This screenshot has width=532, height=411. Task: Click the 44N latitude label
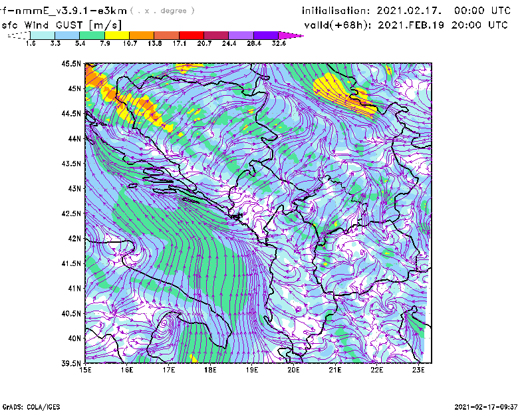(74, 138)
